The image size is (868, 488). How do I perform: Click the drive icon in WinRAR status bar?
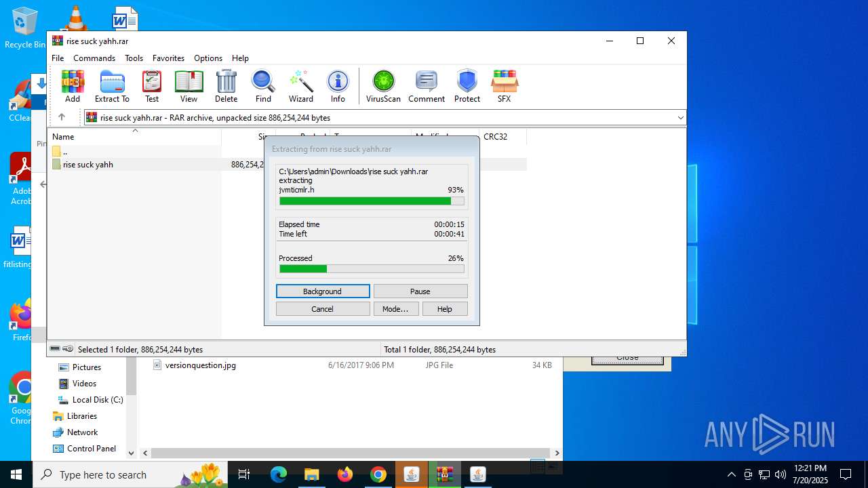click(x=55, y=349)
